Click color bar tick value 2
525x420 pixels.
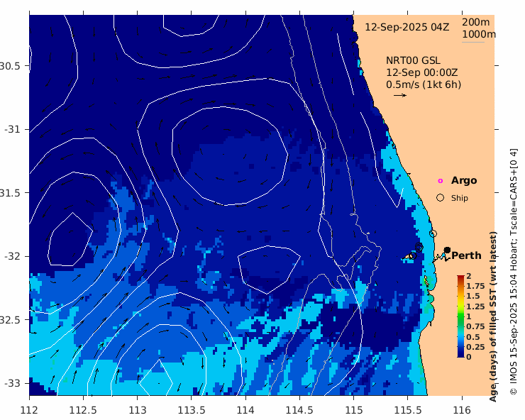point(469,276)
